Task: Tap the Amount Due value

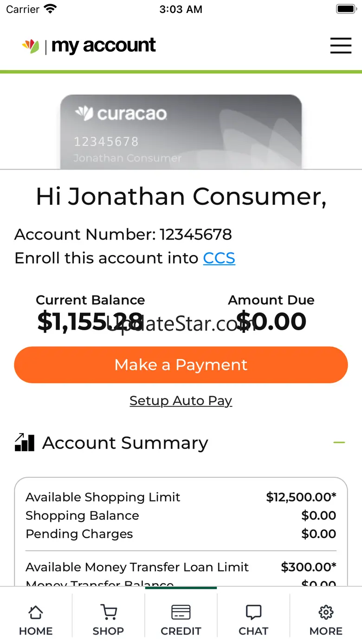Action: (x=271, y=321)
